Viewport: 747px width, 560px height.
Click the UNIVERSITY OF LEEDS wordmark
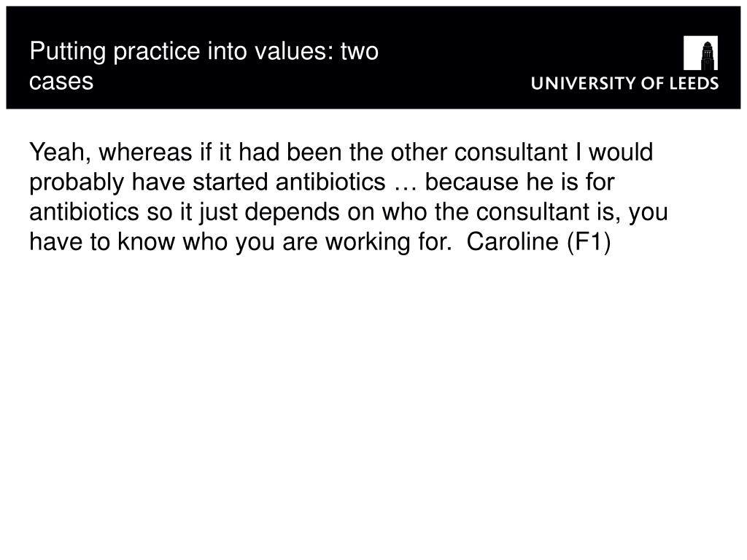click(624, 83)
